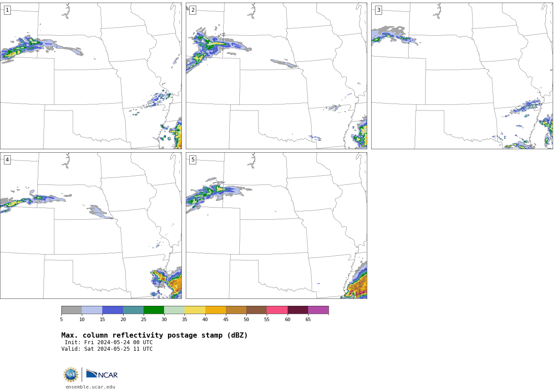Select the yellow 35-40 dBZ swatch
This screenshot has width=557, height=392.
coord(195,310)
